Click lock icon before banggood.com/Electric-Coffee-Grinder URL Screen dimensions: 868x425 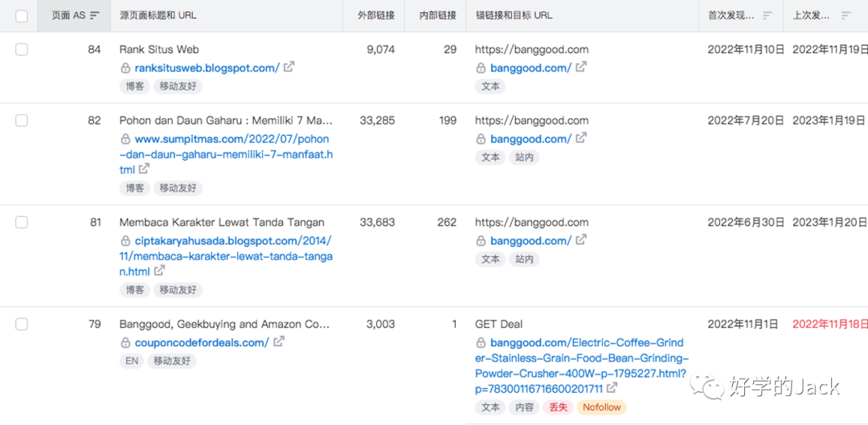click(x=481, y=343)
